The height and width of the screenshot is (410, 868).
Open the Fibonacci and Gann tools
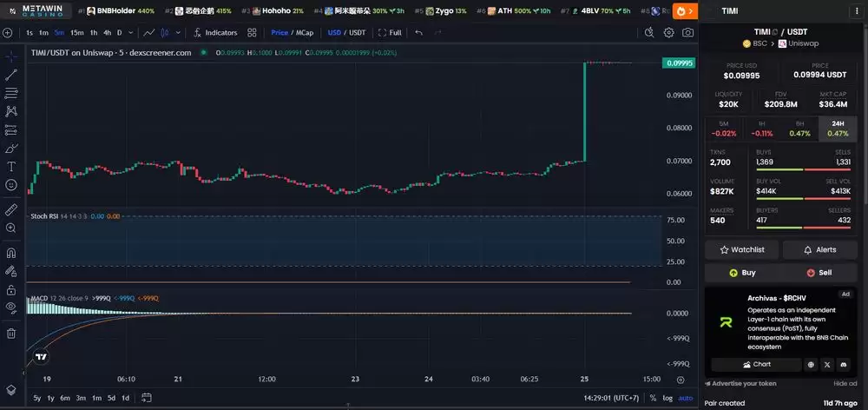click(11, 93)
